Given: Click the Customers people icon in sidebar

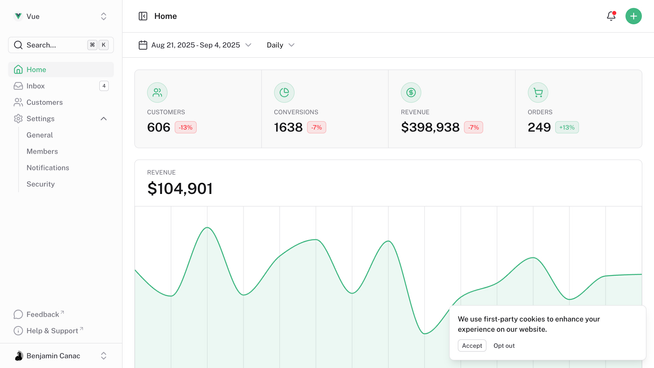Looking at the screenshot, I should click(18, 102).
